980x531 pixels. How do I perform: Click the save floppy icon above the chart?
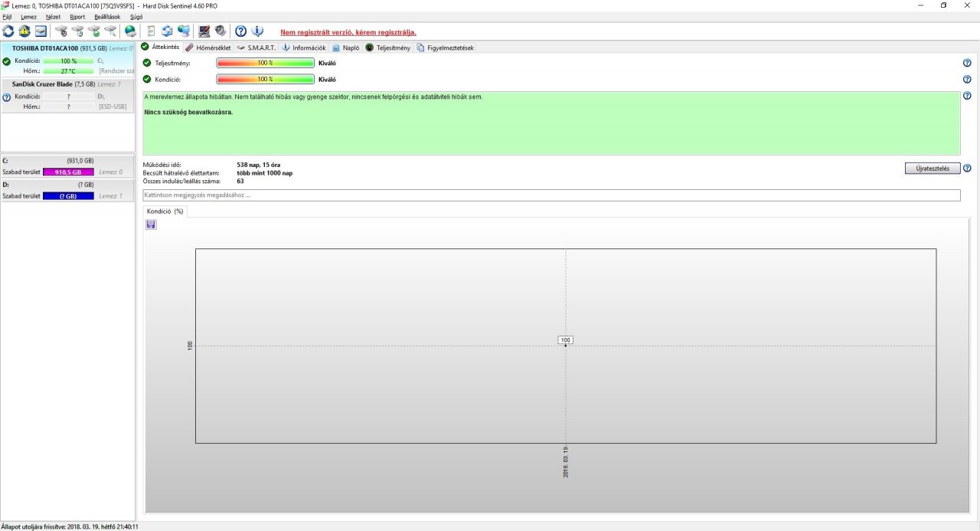[151, 225]
